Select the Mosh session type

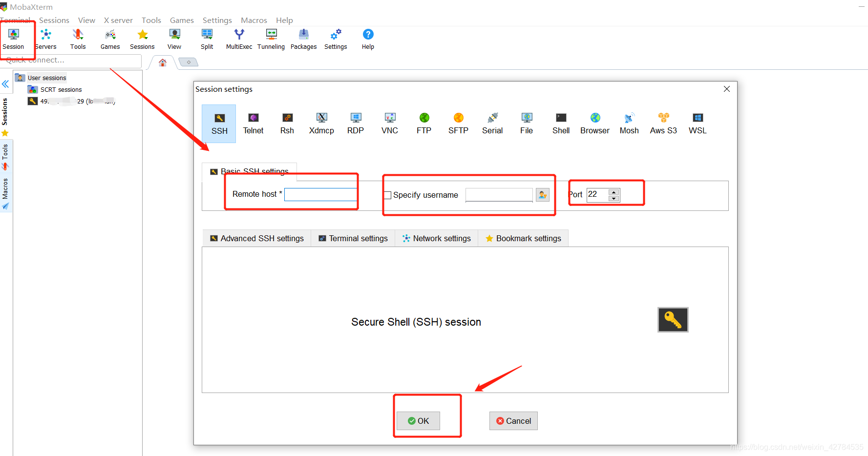(629, 124)
